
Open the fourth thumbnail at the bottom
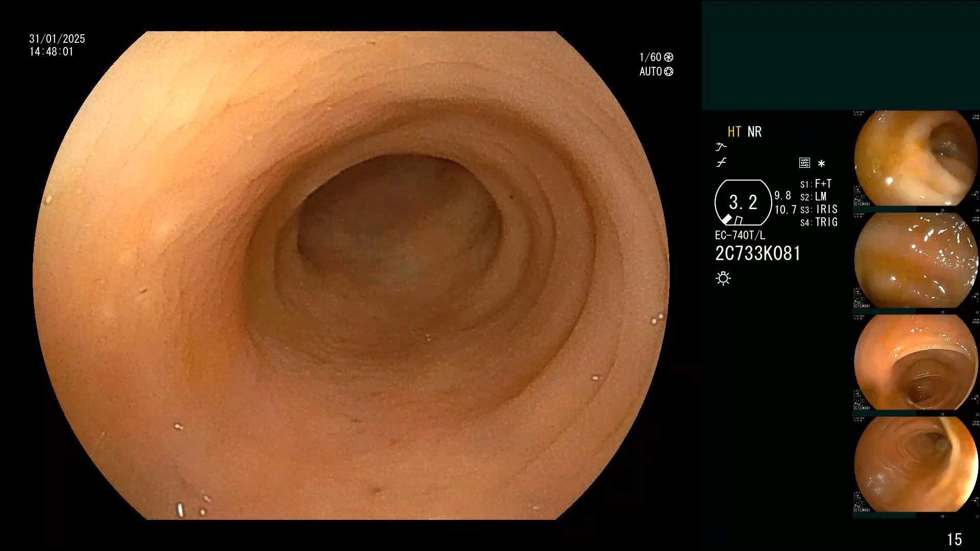point(916,465)
